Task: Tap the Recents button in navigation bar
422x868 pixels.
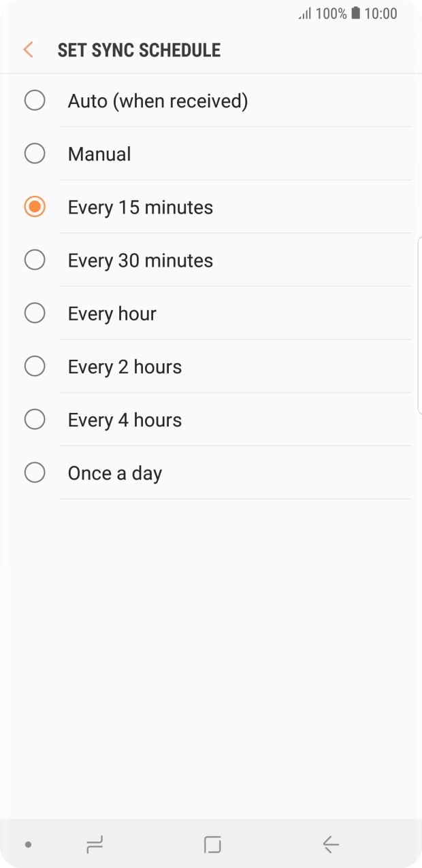Action: pyautogui.click(x=93, y=845)
